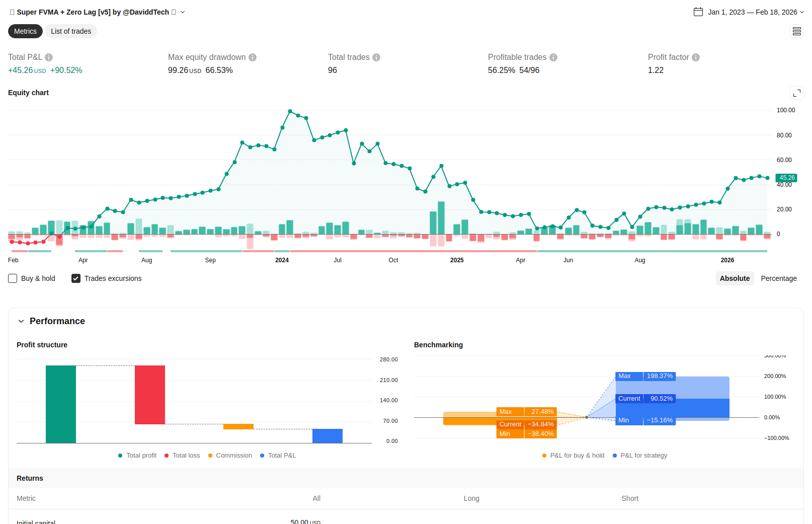Click the info icon next to Total P&L
Screen dimensions: 812x524
(x=49, y=57)
